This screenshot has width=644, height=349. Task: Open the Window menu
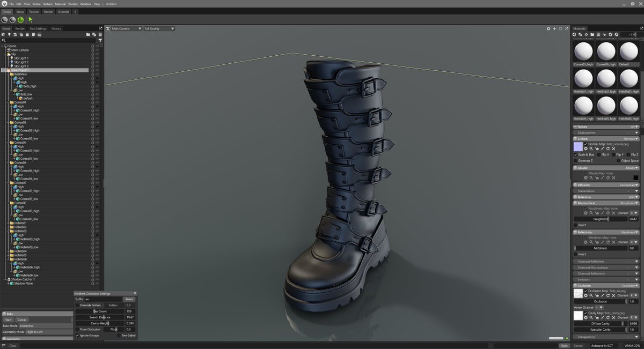(85, 4)
